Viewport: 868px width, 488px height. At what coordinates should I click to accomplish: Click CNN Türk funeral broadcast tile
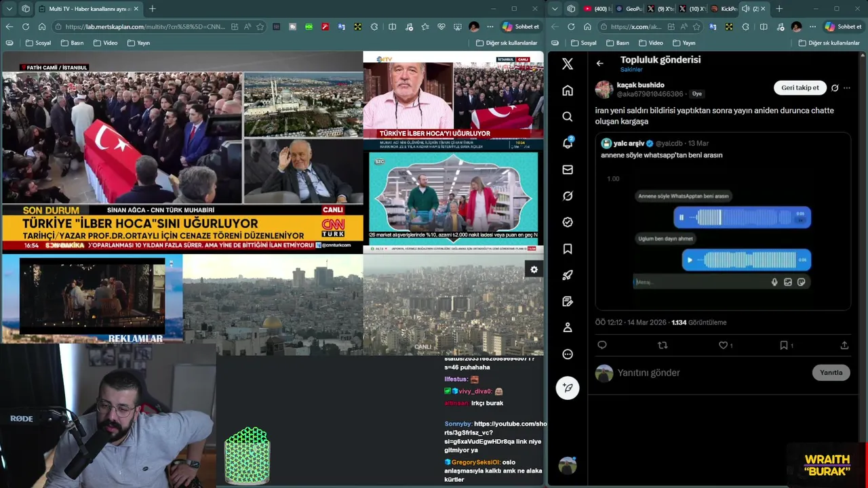point(182,152)
